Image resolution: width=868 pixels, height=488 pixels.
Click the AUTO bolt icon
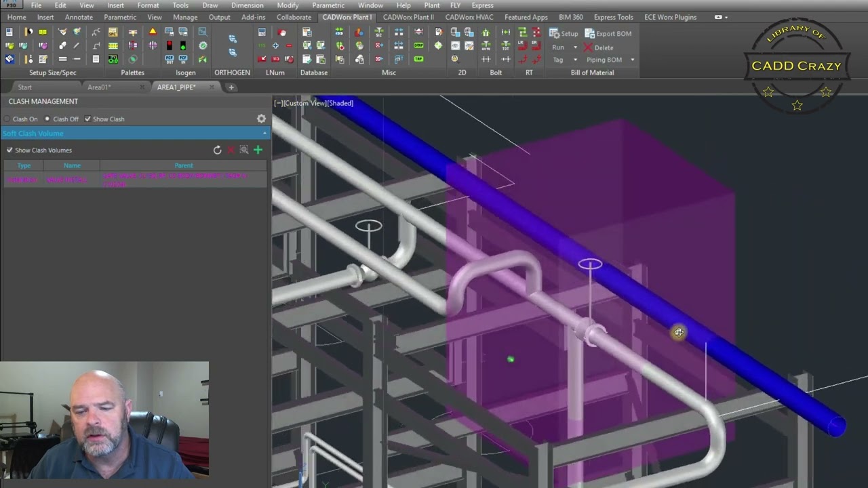[486, 45]
